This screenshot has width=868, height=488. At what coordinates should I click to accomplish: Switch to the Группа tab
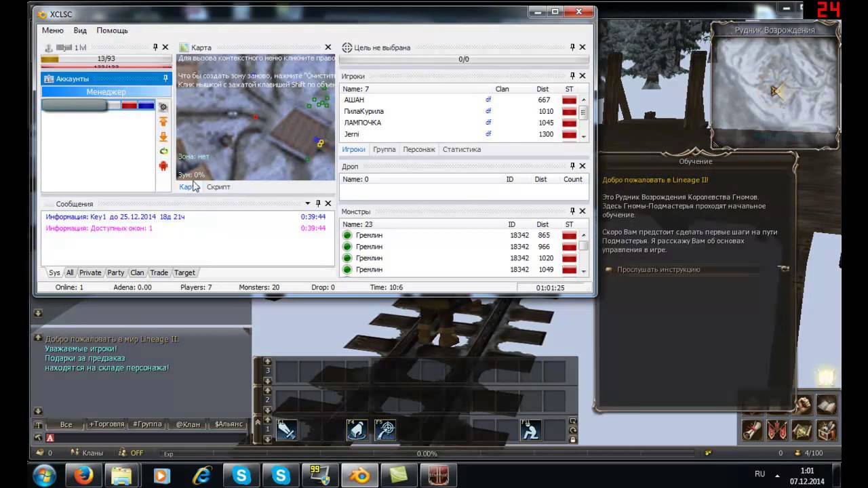[384, 149]
